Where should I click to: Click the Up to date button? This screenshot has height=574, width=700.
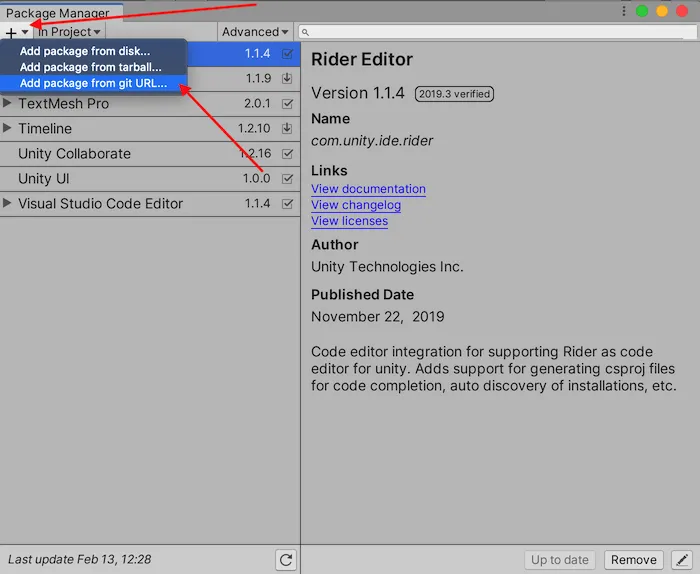point(560,560)
